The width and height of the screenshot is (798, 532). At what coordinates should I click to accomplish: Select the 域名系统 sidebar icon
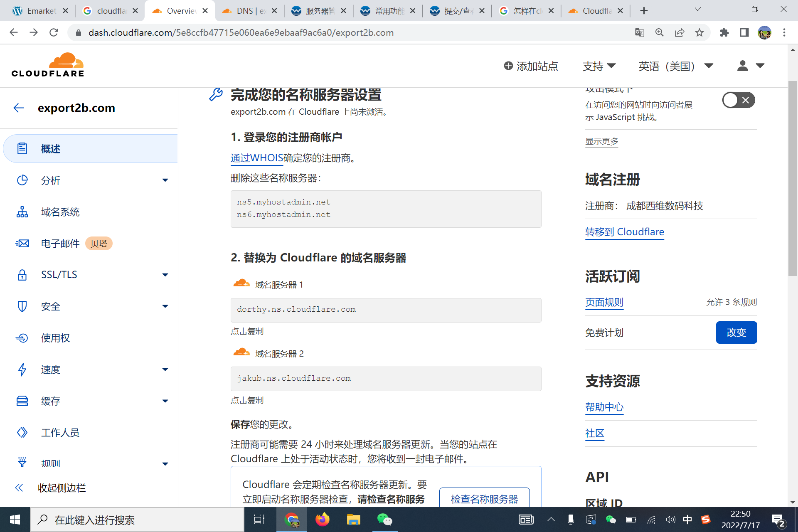(22, 212)
